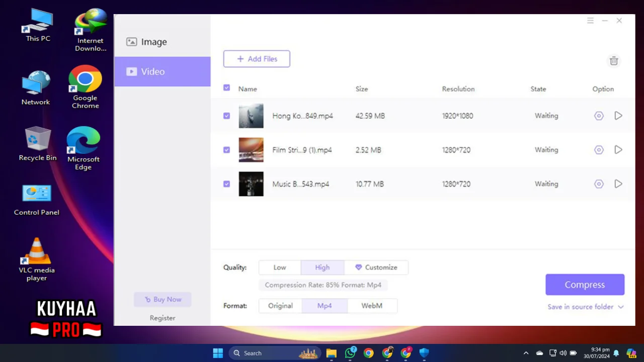Uncheck Music B...543.mp4 checkbox
This screenshot has width=644, height=362.
pyautogui.click(x=226, y=184)
